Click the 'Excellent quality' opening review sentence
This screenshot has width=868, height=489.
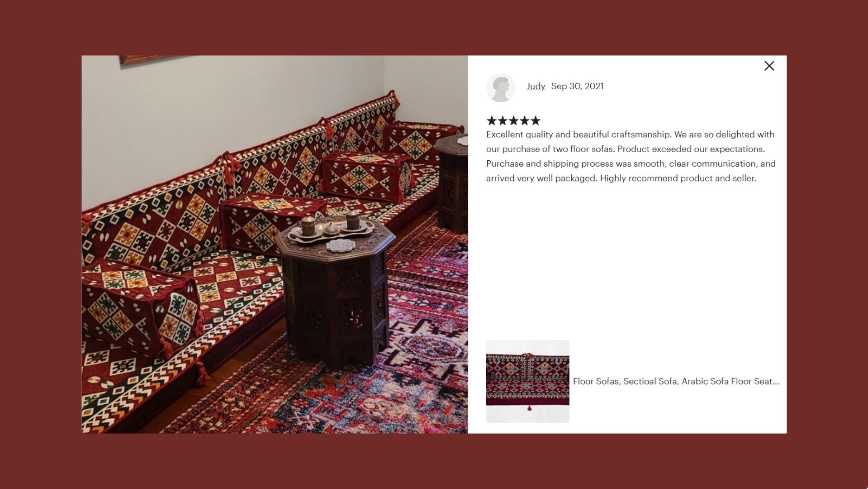pos(579,134)
